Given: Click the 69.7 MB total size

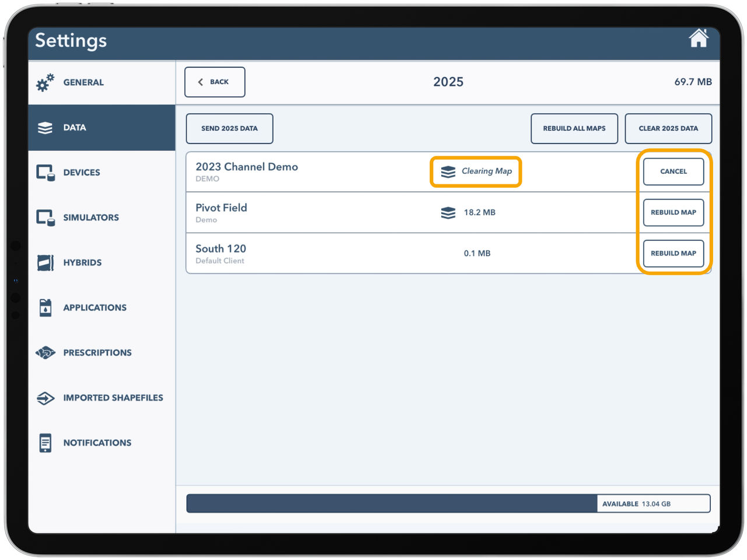Looking at the screenshot, I should point(693,82).
